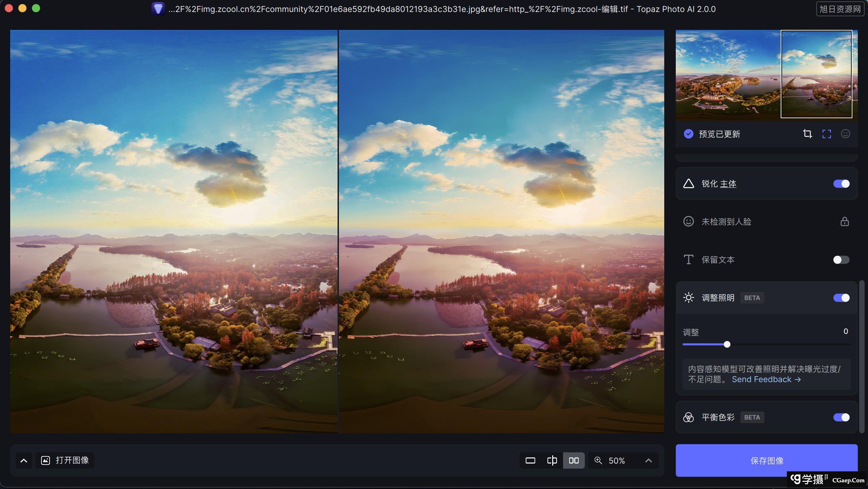
Task: Switch to split slider view
Action: (552, 460)
